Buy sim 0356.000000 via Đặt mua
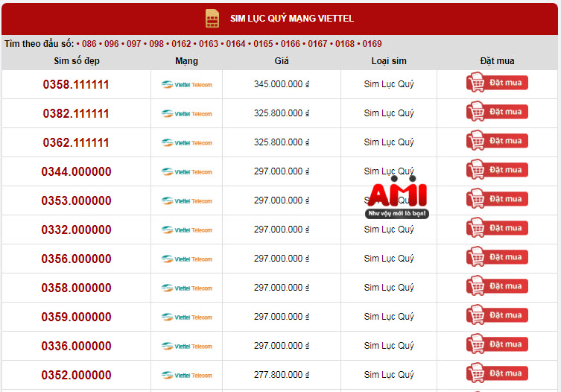 tap(497, 256)
